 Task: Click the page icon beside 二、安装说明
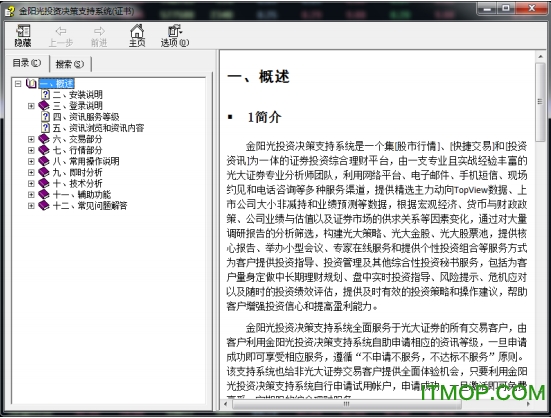click(46, 94)
